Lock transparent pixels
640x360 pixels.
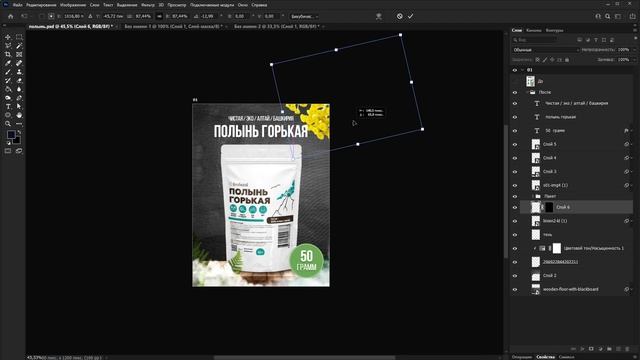[x=538, y=60]
